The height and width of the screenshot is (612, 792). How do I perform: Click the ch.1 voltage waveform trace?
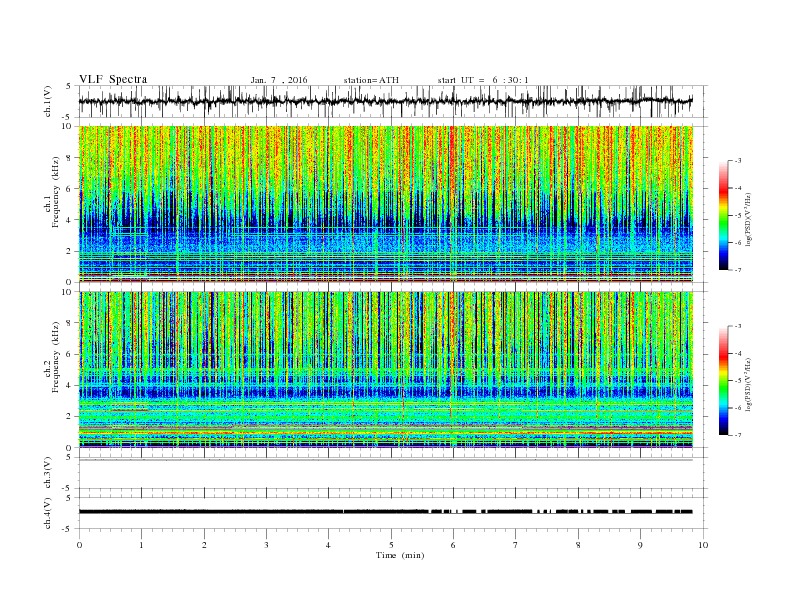(386, 101)
